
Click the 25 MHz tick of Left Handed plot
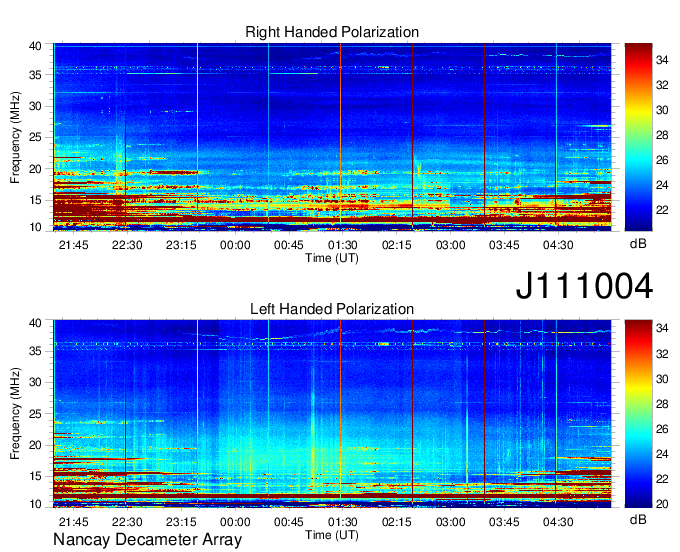(35, 414)
